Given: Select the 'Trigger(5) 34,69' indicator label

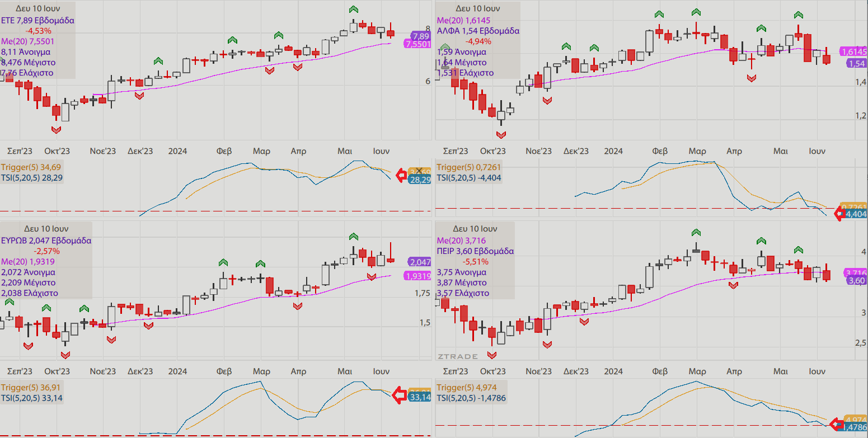Looking at the screenshot, I should point(31,167).
